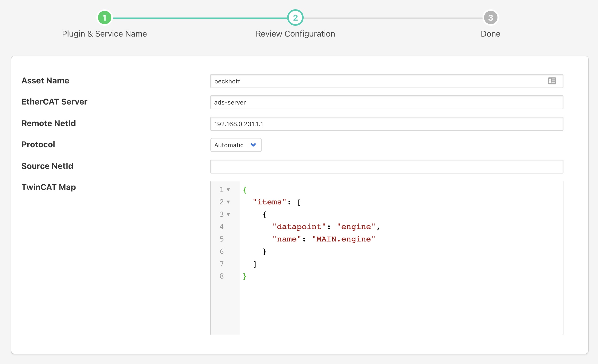Collapse the items array fold on line 2
The width and height of the screenshot is (598, 364).
pyautogui.click(x=228, y=202)
